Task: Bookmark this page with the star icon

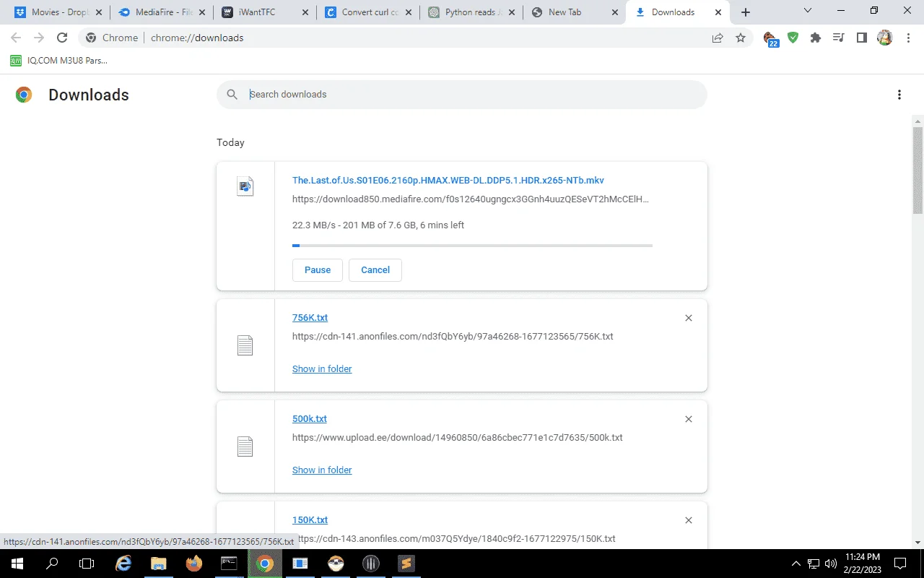Action: click(741, 38)
